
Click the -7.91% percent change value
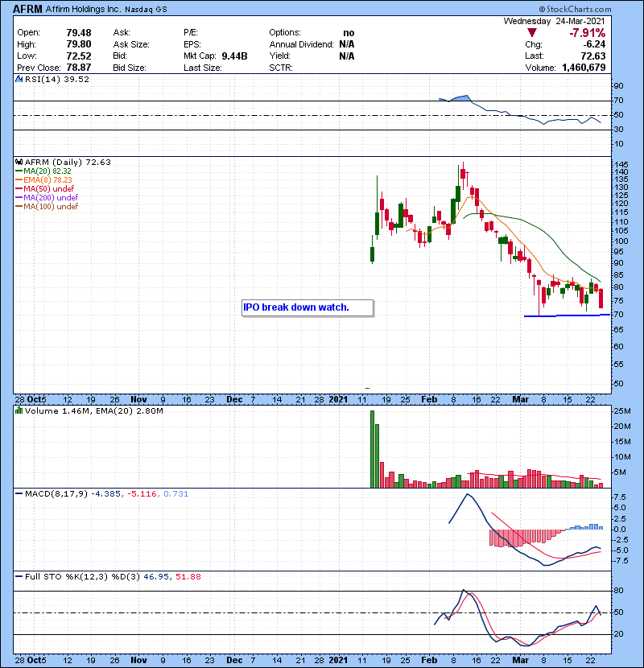click(588, 33)
